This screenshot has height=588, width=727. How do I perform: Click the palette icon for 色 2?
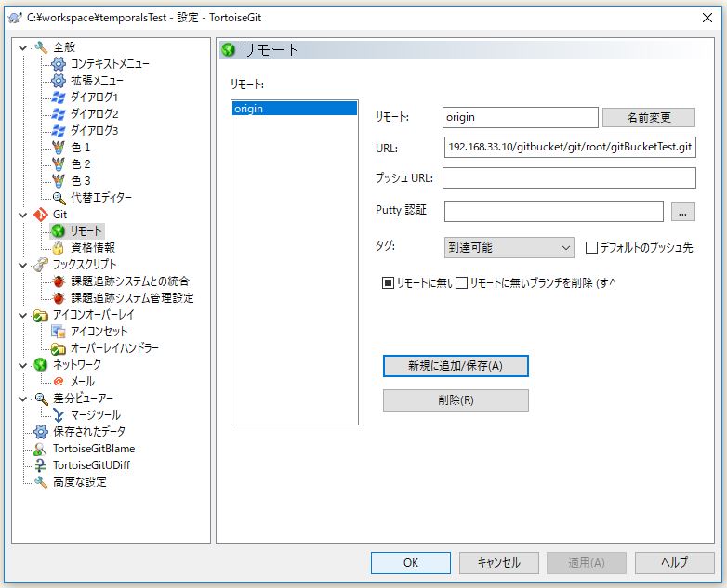coord(59,164)
